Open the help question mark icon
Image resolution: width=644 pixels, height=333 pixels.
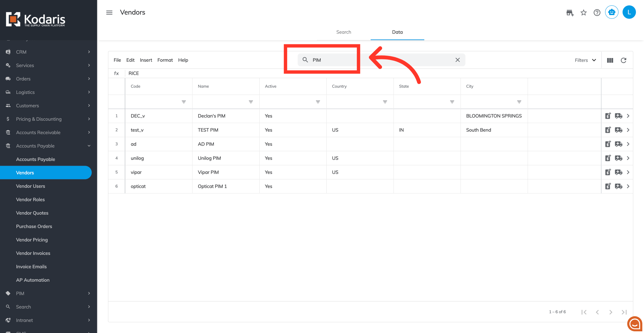597,13
